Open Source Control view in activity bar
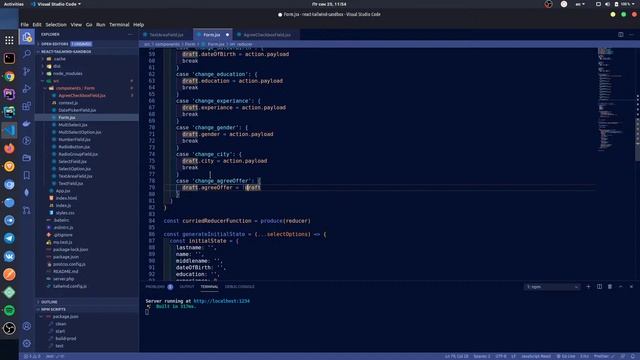The width and height of the screenshot is (640, 360). pos(27,71)
